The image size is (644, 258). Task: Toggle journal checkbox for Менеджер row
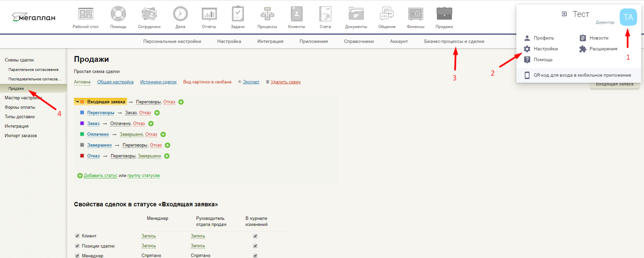pos(255,255)
